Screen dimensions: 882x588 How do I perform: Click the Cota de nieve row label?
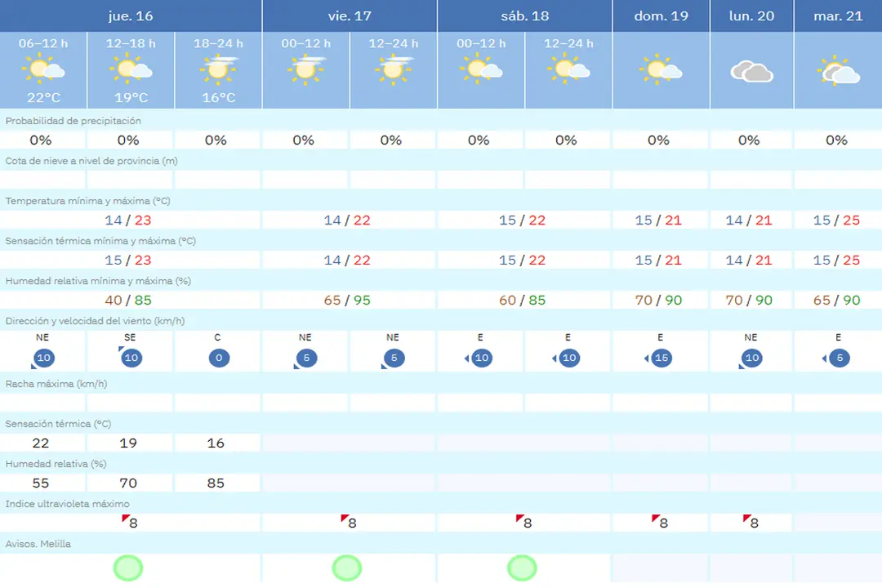pyautogui.click(x=91, y=161)
